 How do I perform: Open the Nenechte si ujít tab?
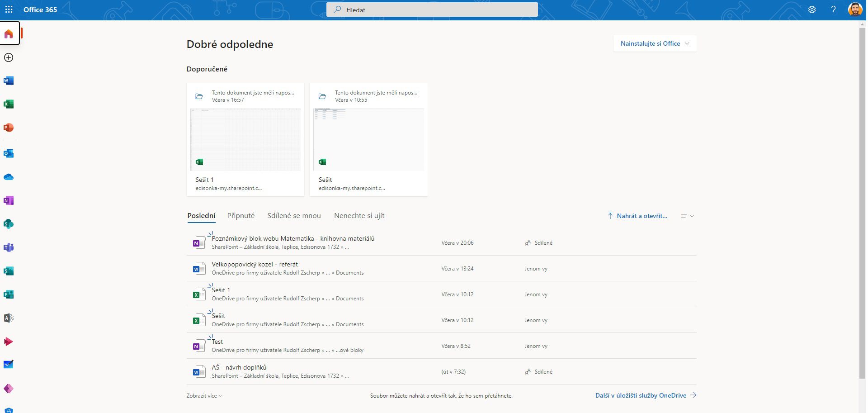click(x=359, y=216)
